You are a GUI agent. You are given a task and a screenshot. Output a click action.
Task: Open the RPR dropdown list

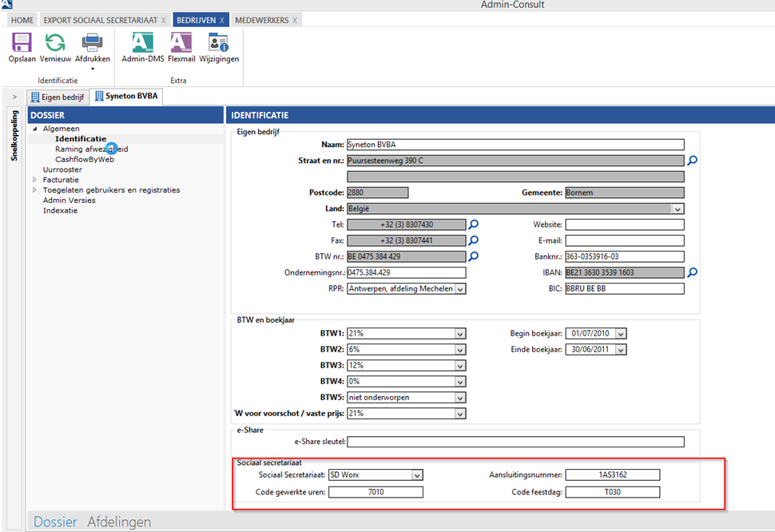(459, 289)
